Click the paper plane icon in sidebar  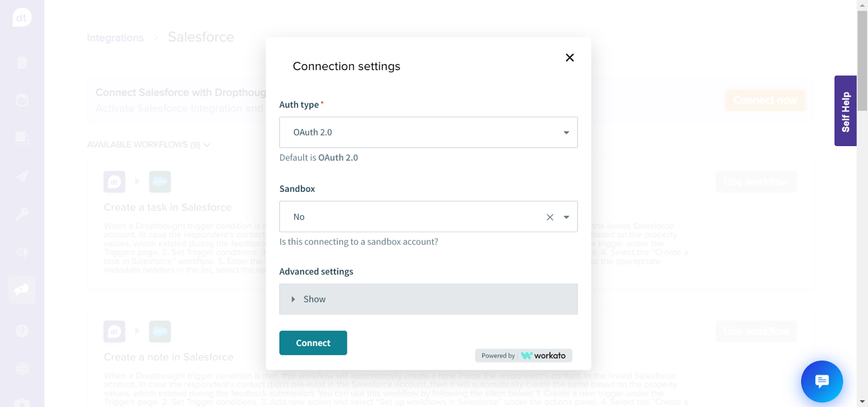(22, 176)
